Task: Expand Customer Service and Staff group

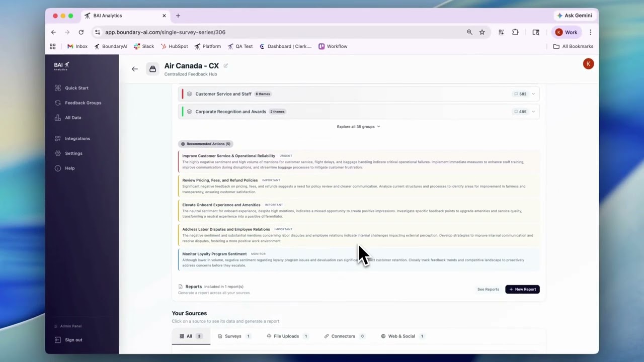Action: (359, 94)
